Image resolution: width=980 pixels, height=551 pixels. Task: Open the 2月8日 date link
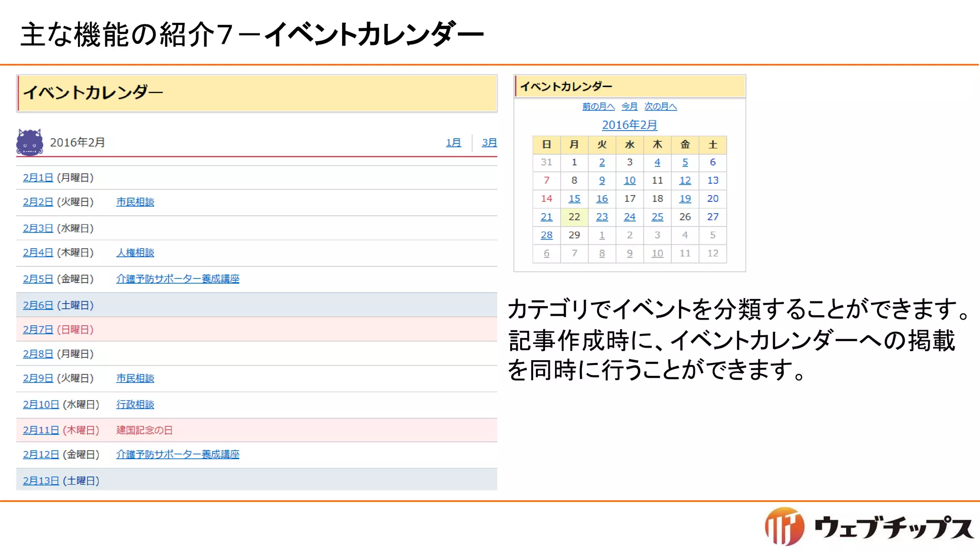coord(38,354)
